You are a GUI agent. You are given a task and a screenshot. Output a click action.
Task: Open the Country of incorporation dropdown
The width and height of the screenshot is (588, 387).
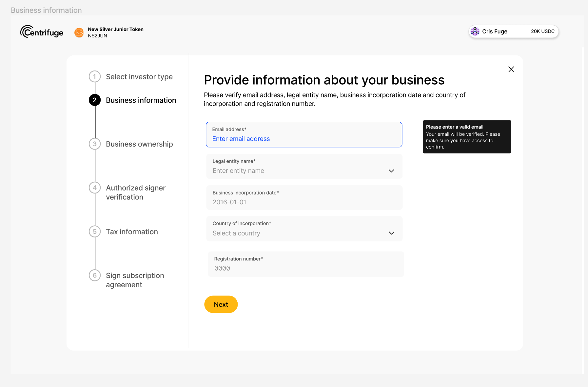click(x=304, y=229)
